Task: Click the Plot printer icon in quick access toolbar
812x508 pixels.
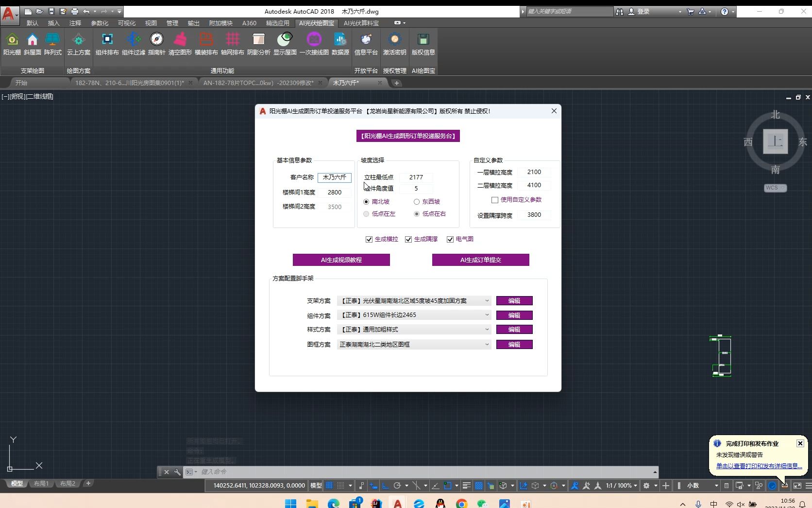Action: pos(74,11)
